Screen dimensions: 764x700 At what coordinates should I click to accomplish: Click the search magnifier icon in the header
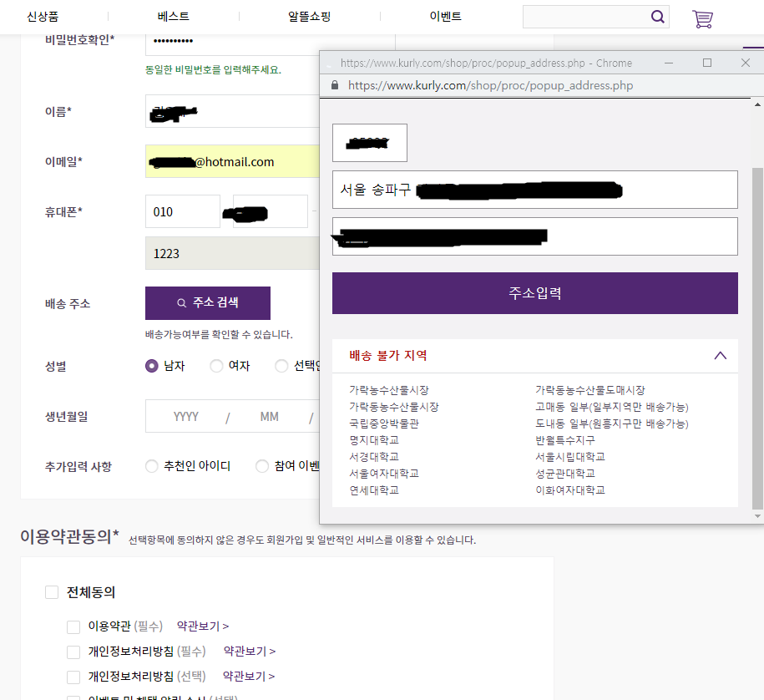tap(657, 16)
